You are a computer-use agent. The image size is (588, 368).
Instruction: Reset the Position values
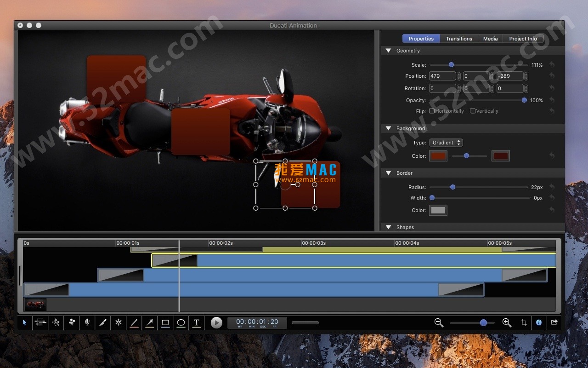(x=552, y=76)
